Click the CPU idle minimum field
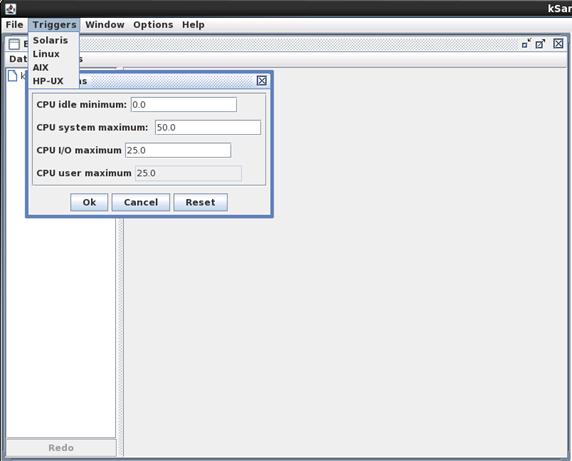This screenshot has height=461, width=572. (x=184, y=105)
